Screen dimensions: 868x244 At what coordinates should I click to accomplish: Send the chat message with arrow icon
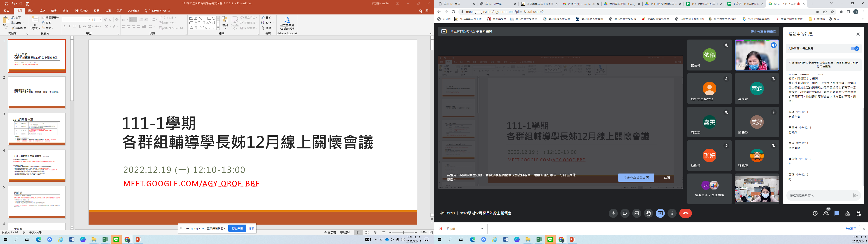(855, 195)
